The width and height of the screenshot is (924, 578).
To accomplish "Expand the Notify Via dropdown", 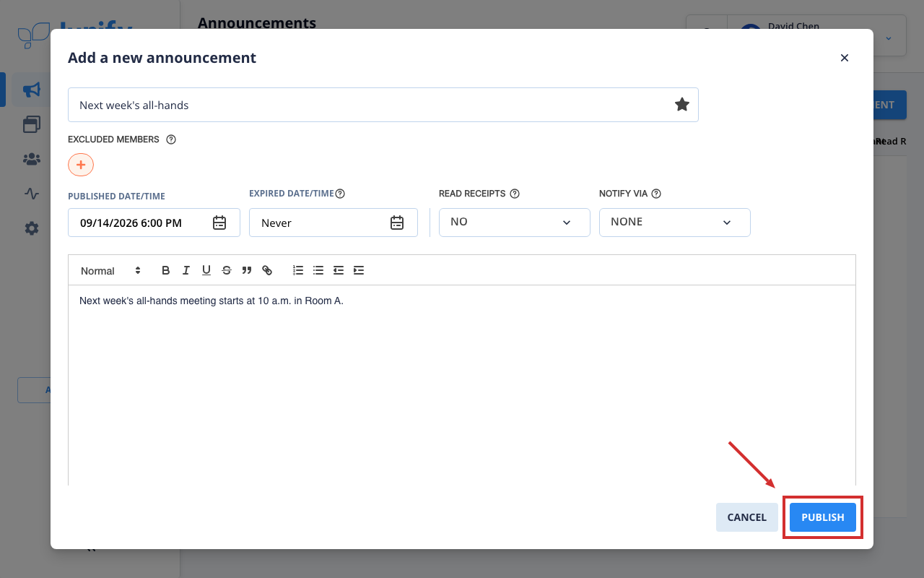I will [675, 223].
